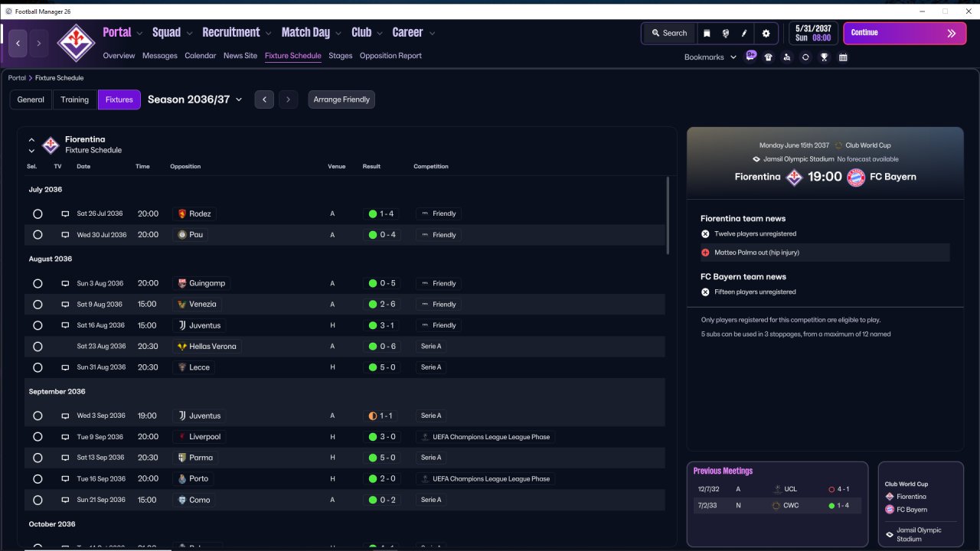Click the circular arrows transfer shortcut icon
This screenshot has width=980, height=551.
tap(805, 57)
